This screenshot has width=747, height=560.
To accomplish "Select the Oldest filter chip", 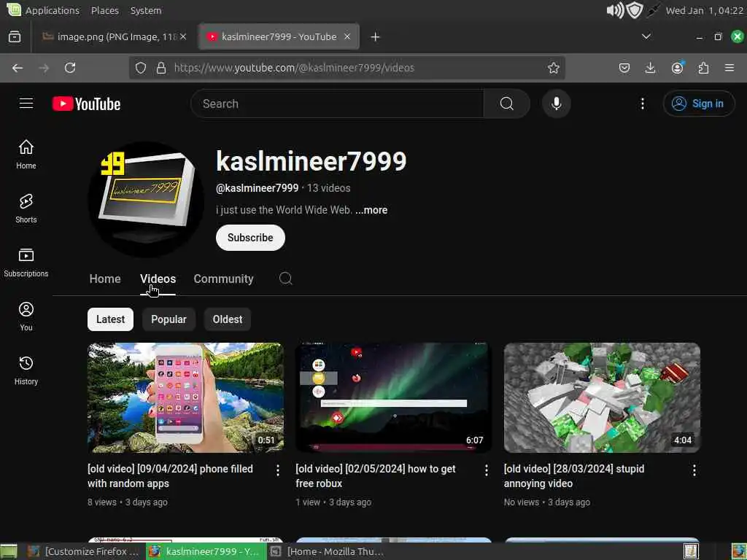I will tap(228, 319).
